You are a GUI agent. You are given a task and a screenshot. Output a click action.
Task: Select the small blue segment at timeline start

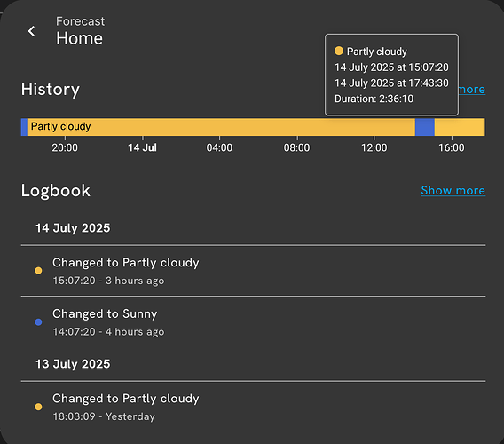pyautogui.click(x=24, y=127)
